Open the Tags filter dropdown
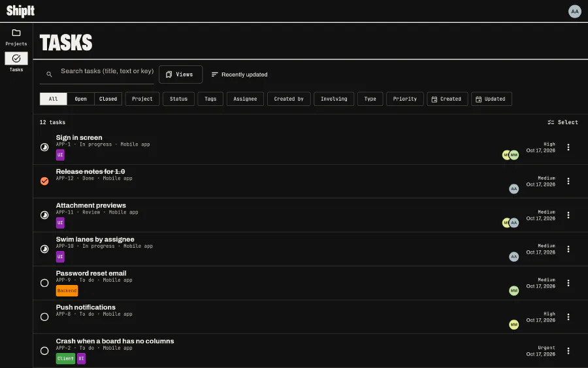This screenshot has height=368, width=588. click(210, 99)
